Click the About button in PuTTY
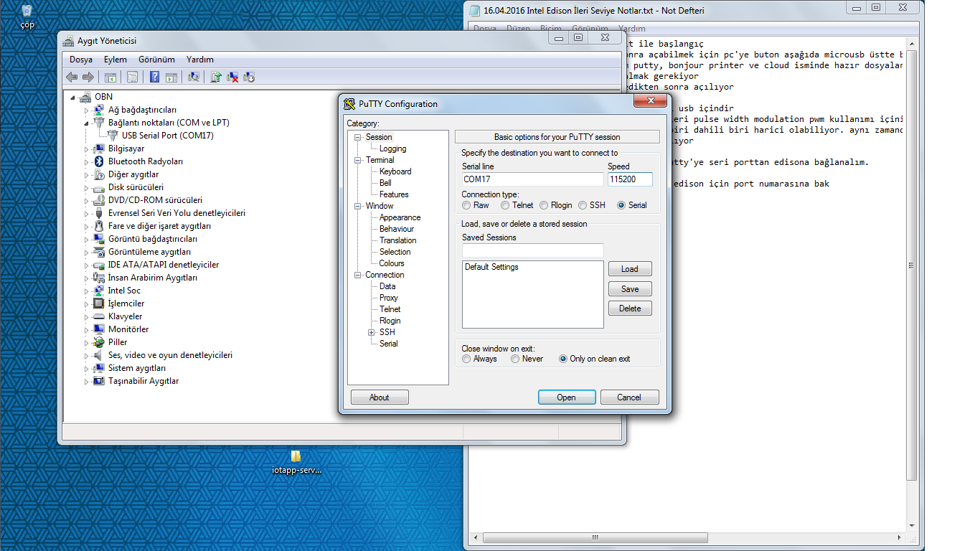Screen dimensions: 980x551 (x=380, y=397)
